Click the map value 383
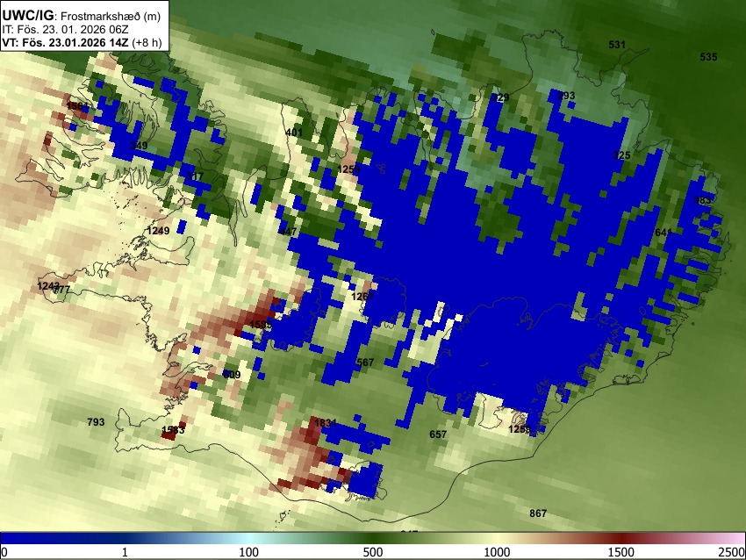 click(x=702, y=200)
